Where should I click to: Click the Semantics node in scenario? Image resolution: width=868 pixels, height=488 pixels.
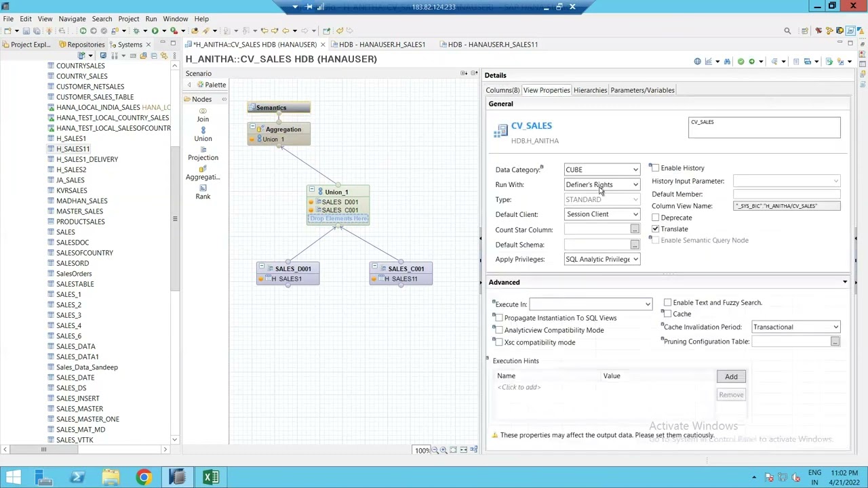[279, 108]
